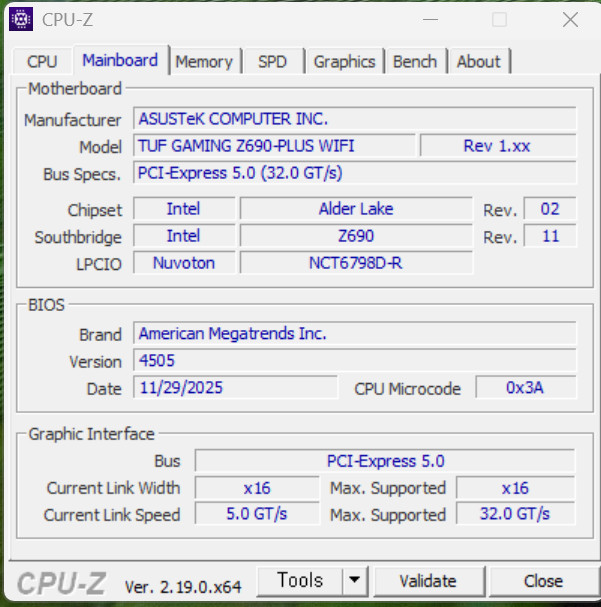This screenshot has width=601, height=607.
Task: Click the Alder Lake chipset value
Action: pyautogui.click(x=356, y=209)
